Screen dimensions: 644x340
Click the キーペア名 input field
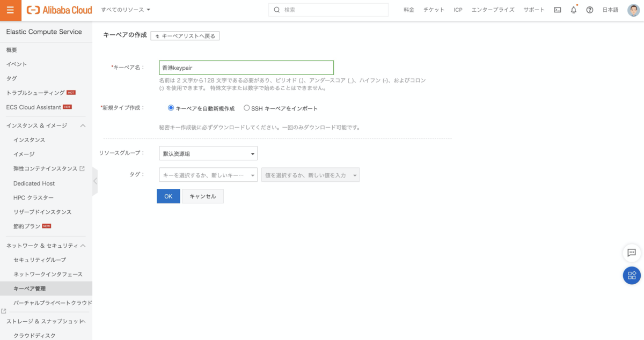tap(246, 68)
